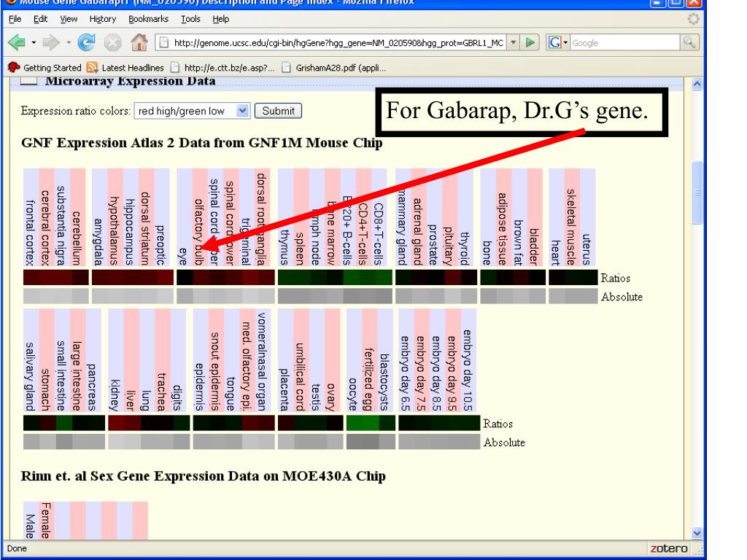This screenshot has width=747, height=560.
Task: Open the Home page icon
Action: coord(139,42)
